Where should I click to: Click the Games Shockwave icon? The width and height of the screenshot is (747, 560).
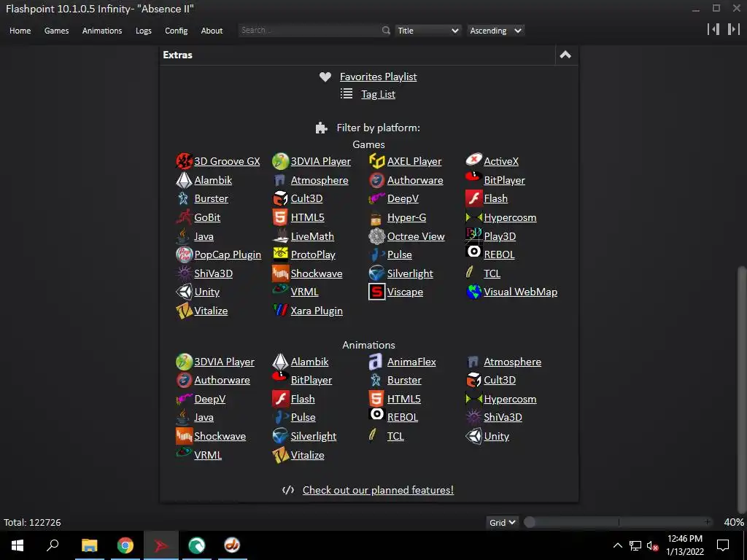280,273
